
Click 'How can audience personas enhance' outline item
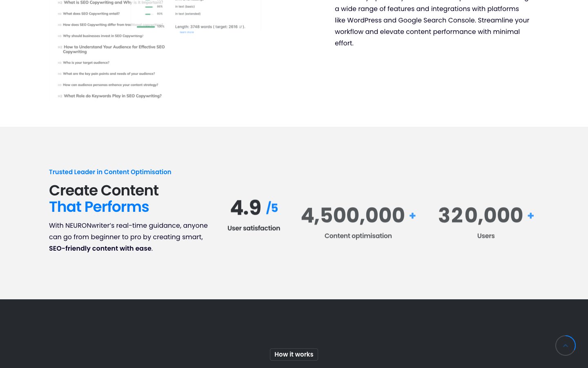pyautogui.click(x=110, y=85)
